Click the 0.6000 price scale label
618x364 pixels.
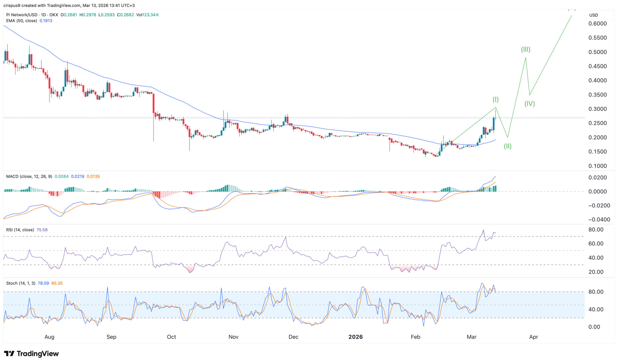(597, 24)
